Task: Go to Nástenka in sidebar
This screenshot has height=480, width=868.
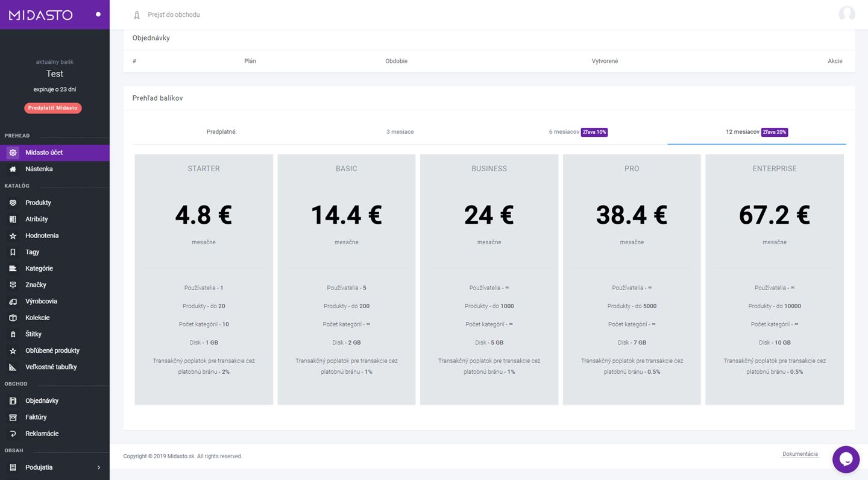Action: click(x=39, y=169)
